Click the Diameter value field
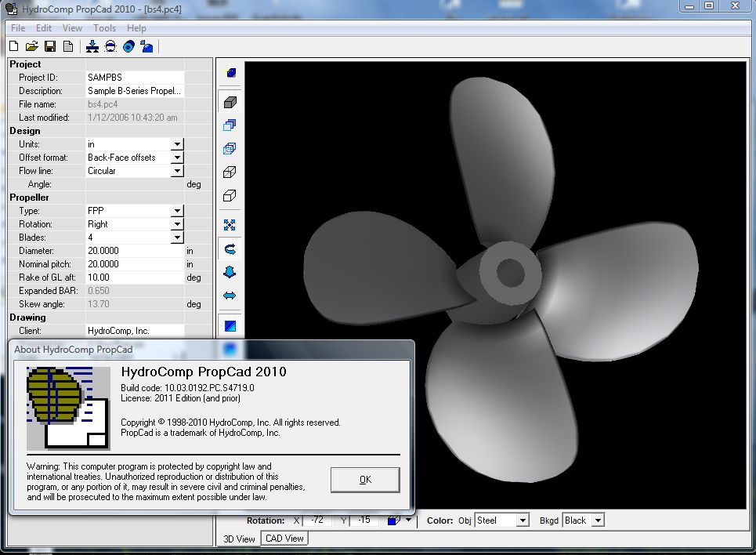Screen dimensions: 756x555 tap(135, 251)
